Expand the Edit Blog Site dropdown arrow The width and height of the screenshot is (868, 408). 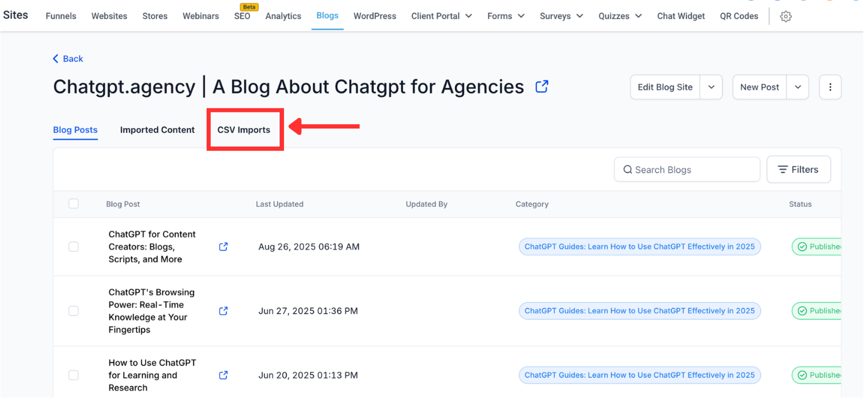coord(711,87)
